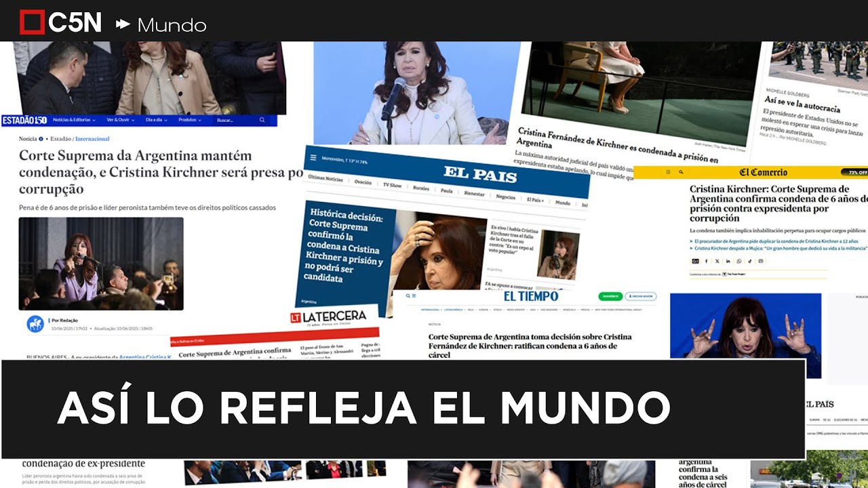
Task: Click the Estadão 150 logo
Action: click(24, 121)
